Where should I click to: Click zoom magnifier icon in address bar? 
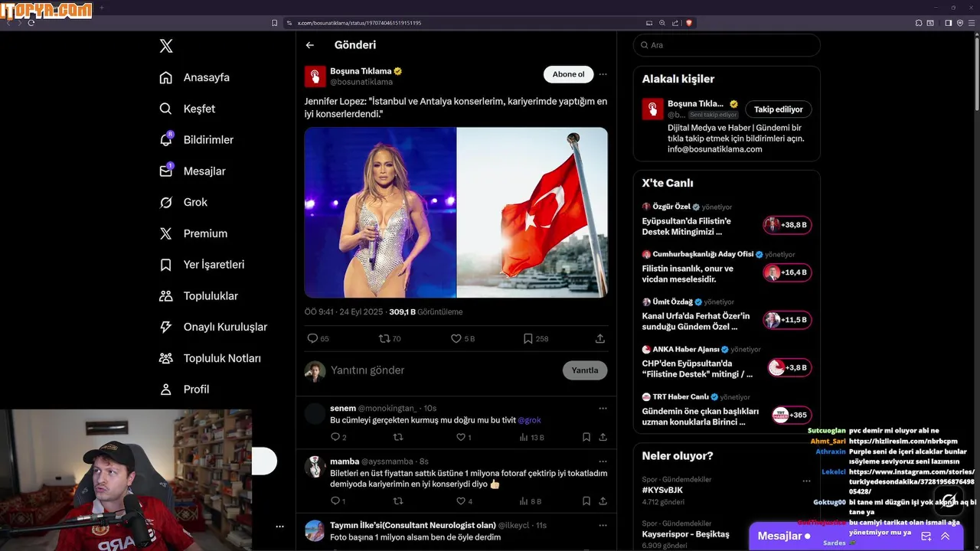coord(662,23)
